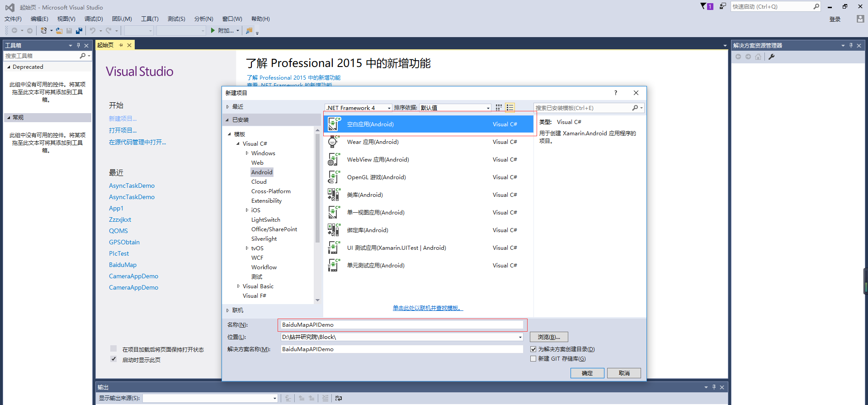Click the account avatar icon

click(x=860, y=19)
